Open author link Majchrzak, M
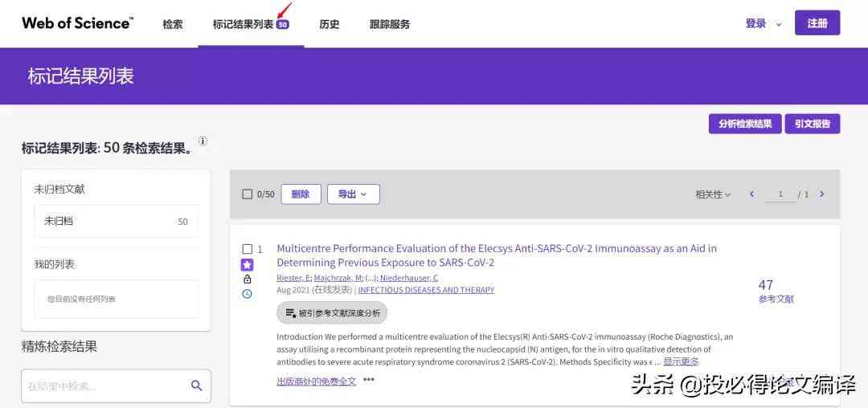868x408 pixels. pyautogui.click(x=338, y=278)
